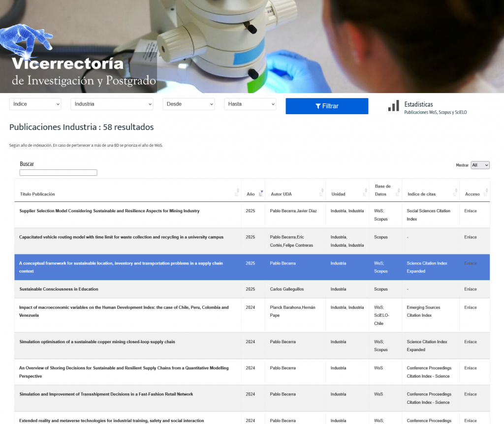Open the Indice dropdown filter
This screenshot has height=424, width=504.
(x=35, y=104)
